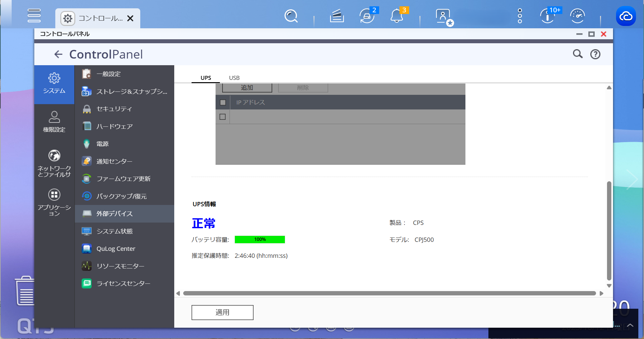Open background tasks icon in top bar
Viewport: 644px width, 339px height.
336,16
